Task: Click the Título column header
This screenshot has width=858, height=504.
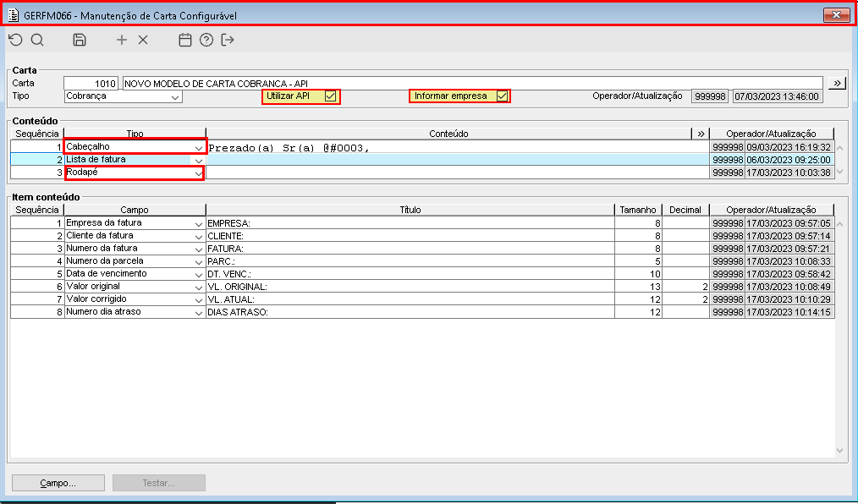Action: [410, 210]
